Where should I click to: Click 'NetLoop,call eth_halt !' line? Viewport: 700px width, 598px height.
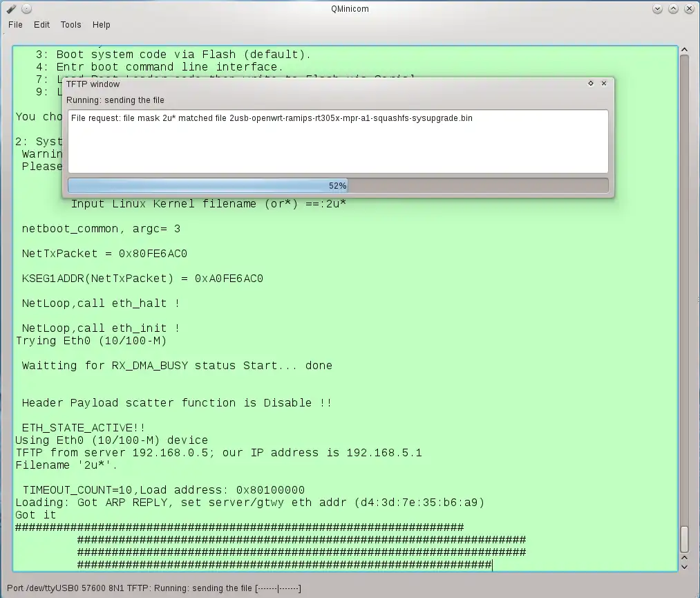pyautogui.click(x=101, y=303)
